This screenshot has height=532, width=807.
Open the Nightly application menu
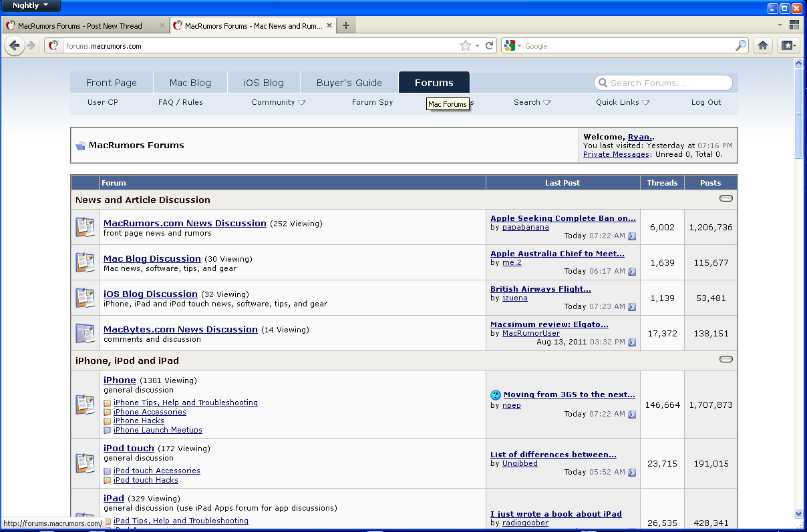[x=30, y=5]
